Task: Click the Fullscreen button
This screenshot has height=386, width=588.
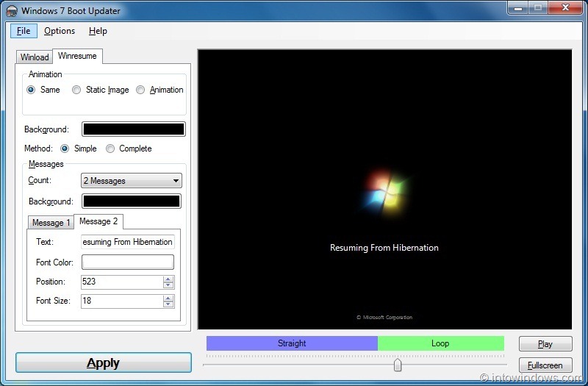Action: tap(545, 365)
